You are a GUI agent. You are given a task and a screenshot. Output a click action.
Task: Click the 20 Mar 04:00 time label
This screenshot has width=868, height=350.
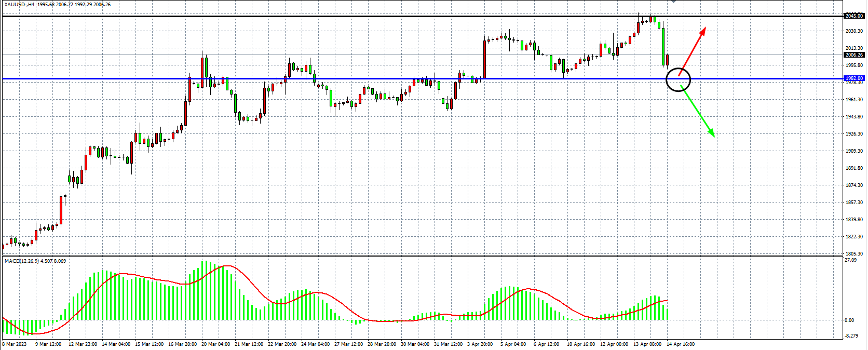pos(215,344)
